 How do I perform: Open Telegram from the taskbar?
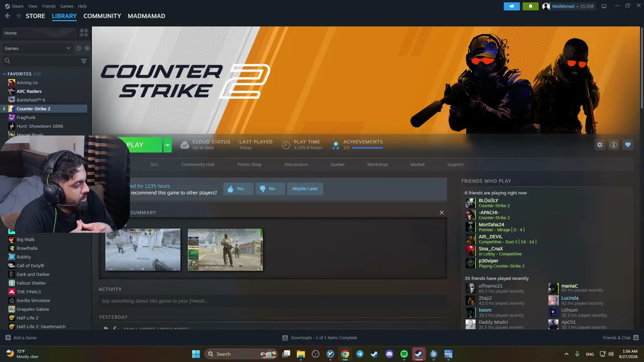coord(360,354)
